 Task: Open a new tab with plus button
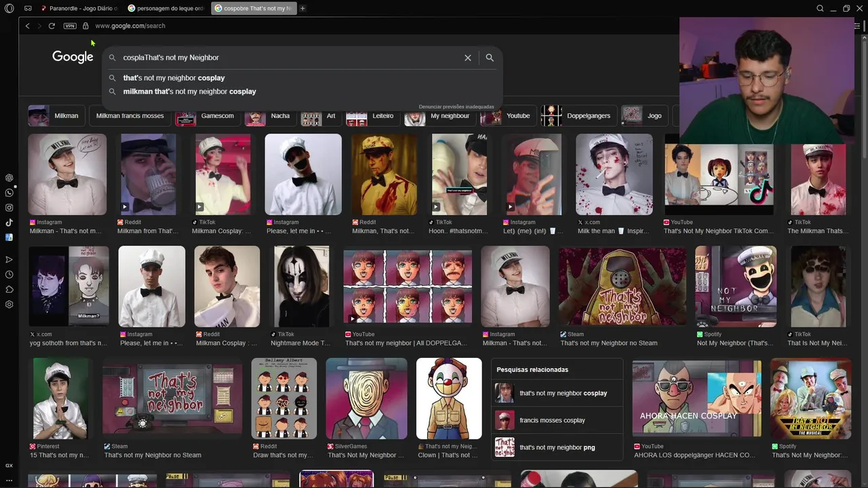point(302,8)
